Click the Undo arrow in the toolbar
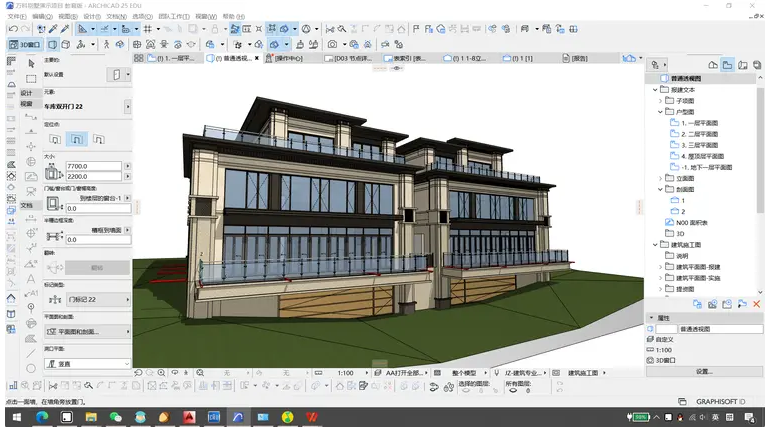Viewport: 767px width, 428px height. (x=14, y=29)
